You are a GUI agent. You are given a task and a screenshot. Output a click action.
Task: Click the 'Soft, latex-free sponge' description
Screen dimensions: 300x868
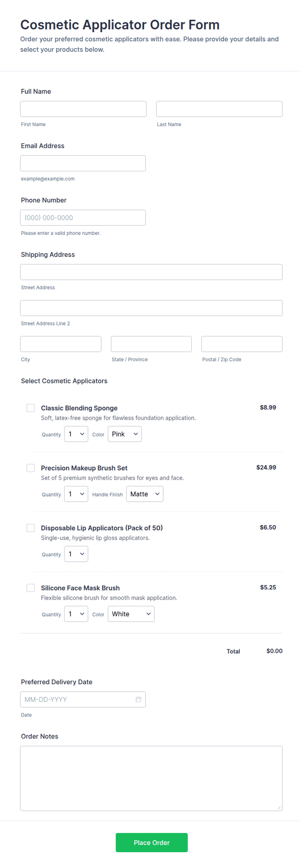point(118,418)
